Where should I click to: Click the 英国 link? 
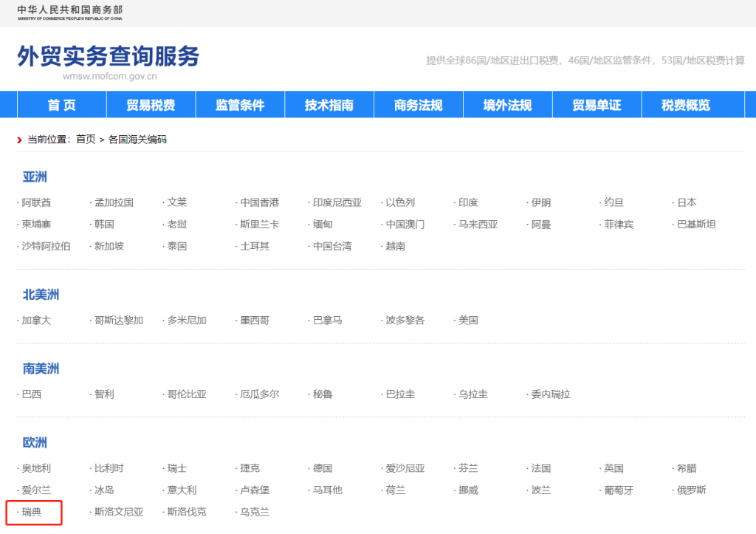tap(614, 468)
